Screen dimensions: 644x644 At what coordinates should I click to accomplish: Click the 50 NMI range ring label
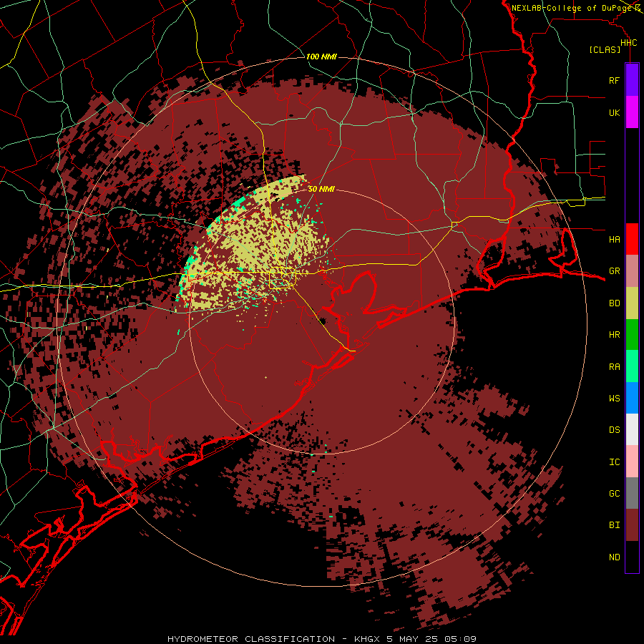[321, 189]
